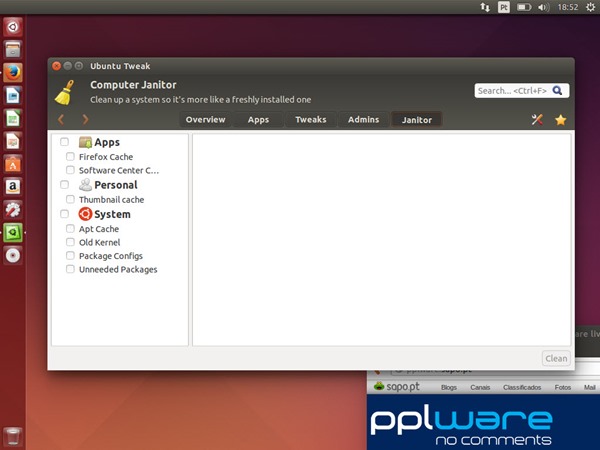Go back with the left arrow
Viewport: 600px width, 450px height.
tap(61, 119)
